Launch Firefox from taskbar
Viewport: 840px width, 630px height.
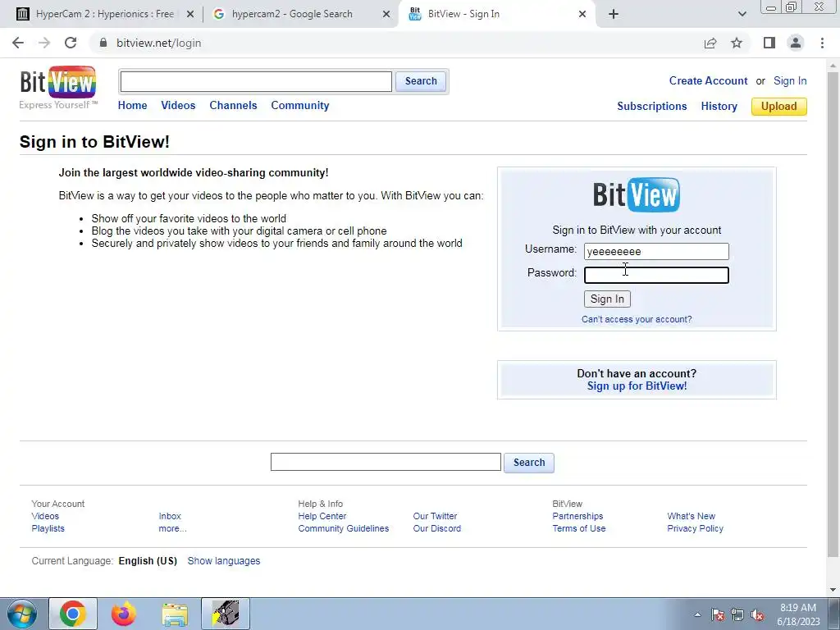(124, 614)
